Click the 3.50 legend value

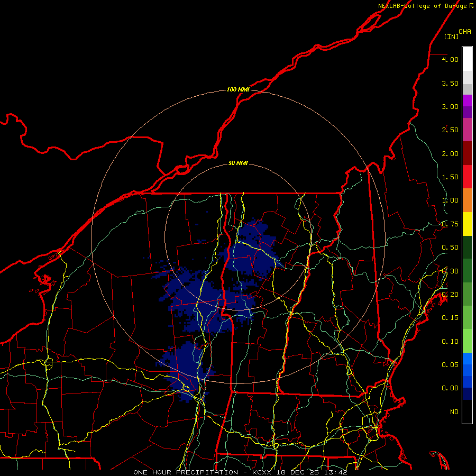(x=450, y=83)
